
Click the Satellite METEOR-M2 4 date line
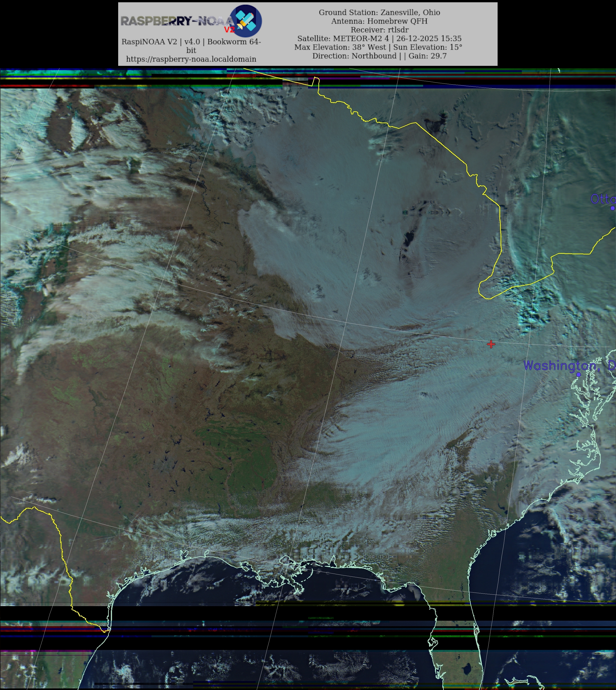(379, 39)
